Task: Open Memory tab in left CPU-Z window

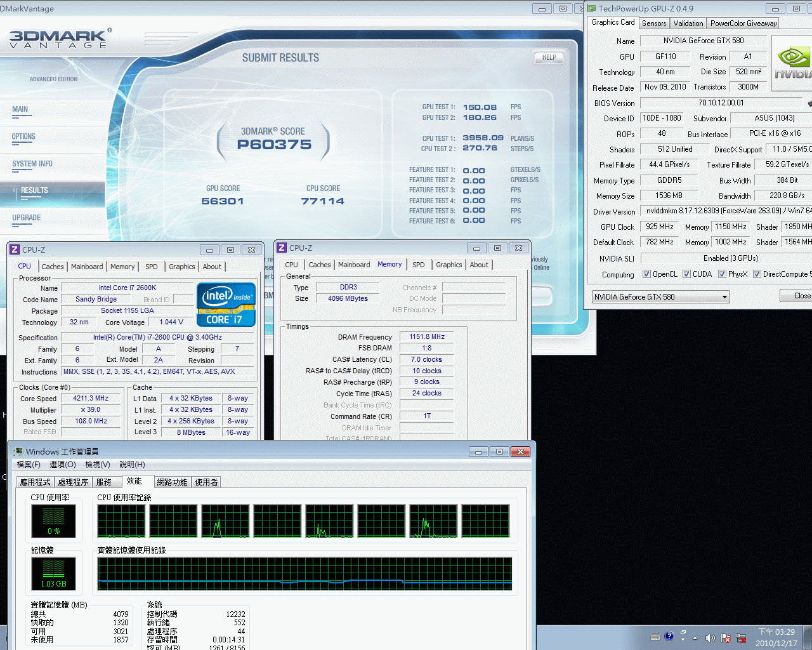Action: tap(122, 267)
